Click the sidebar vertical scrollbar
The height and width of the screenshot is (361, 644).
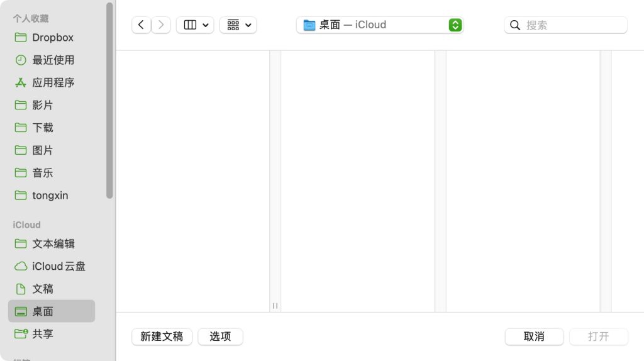tap(109, 101)
